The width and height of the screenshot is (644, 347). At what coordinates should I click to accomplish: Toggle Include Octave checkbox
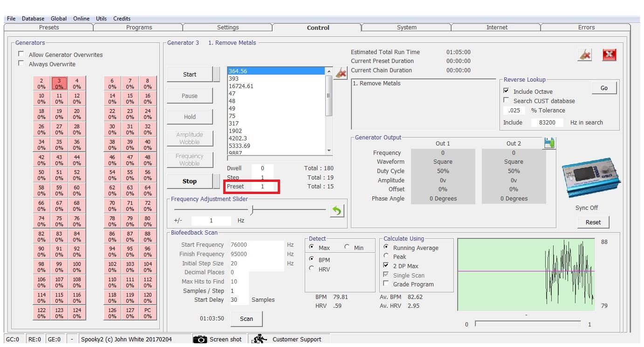point(507,91)
